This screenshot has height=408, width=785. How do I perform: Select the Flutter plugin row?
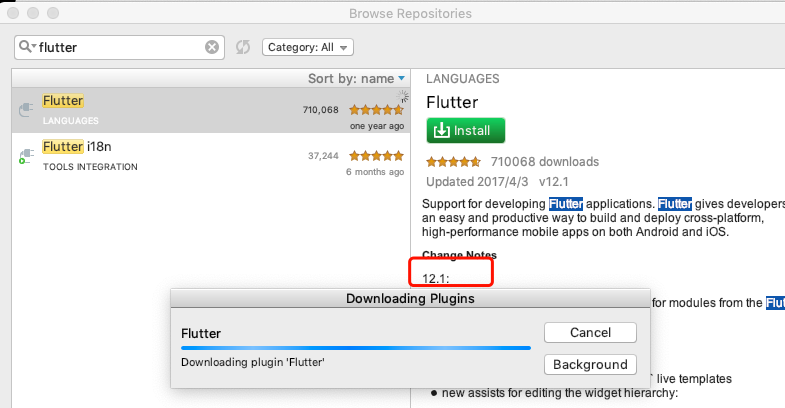[211, 110]
